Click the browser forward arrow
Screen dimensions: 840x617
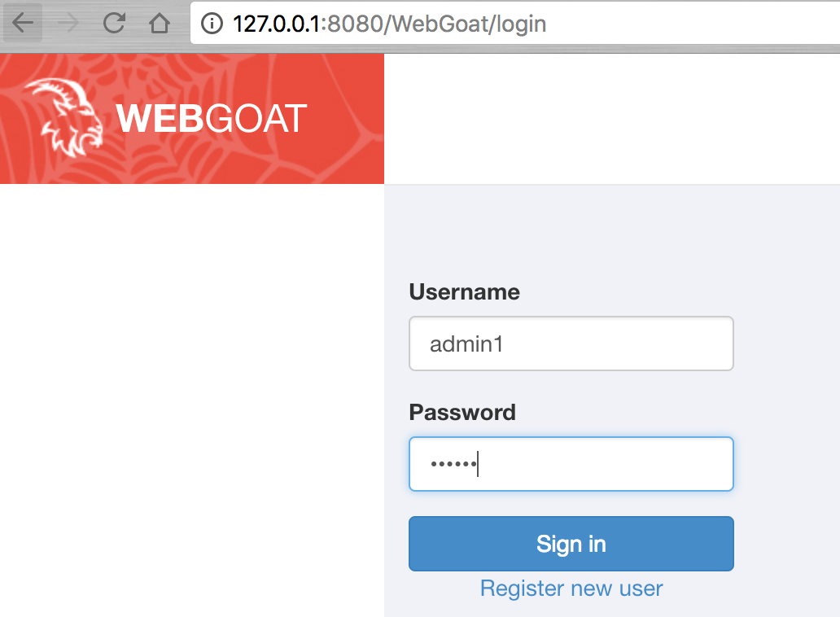pyautogui.click(x=68, y=23)
